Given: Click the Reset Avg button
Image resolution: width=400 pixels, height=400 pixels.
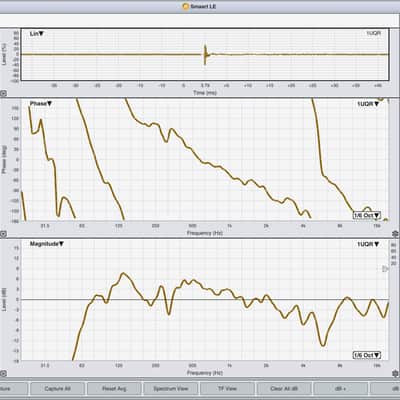Looking at the screenshot, I should [114, 389].
